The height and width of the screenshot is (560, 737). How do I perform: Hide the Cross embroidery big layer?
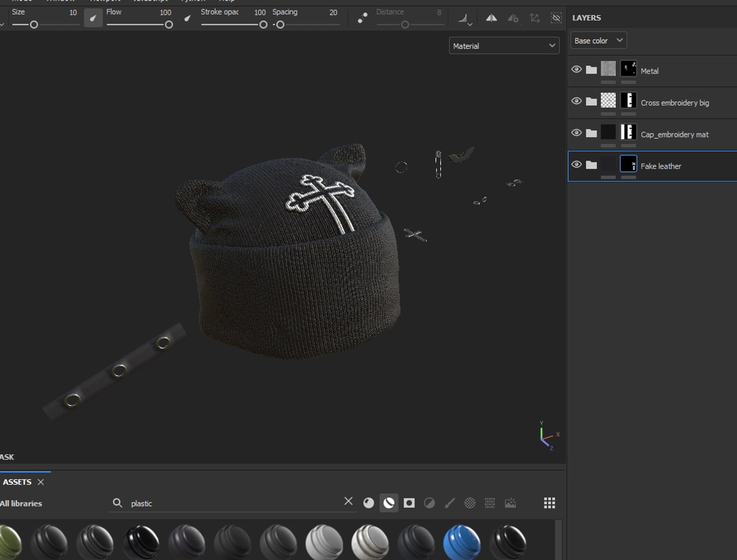point(576,101)
